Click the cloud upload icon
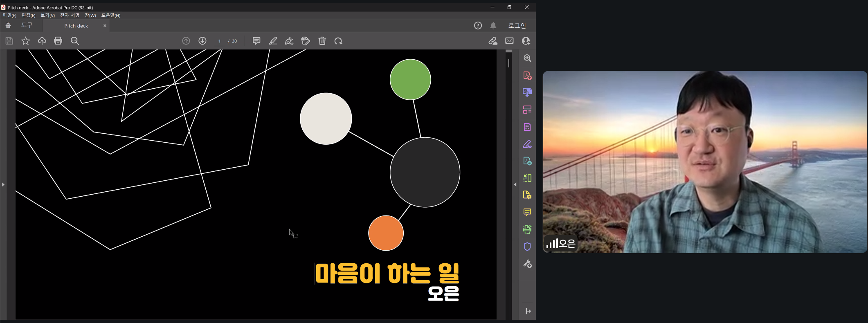Screen dimensions: 868x323 pos(42,41)
